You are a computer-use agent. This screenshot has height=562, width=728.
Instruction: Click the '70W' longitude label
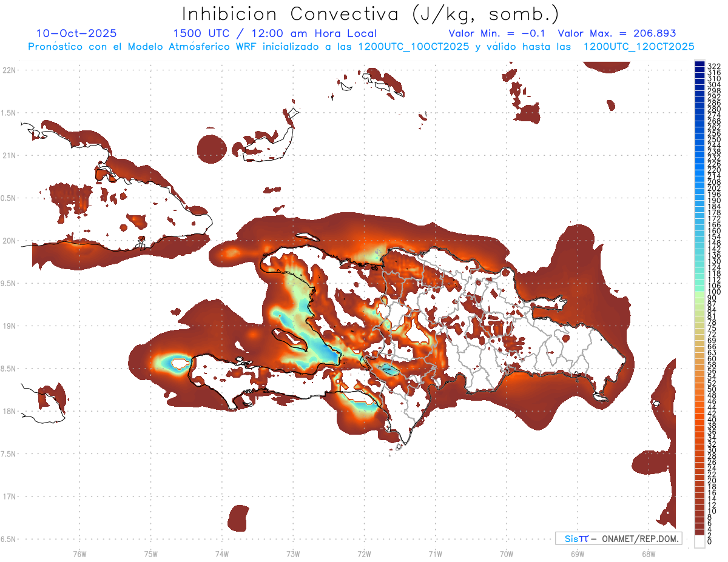(507, 554)
